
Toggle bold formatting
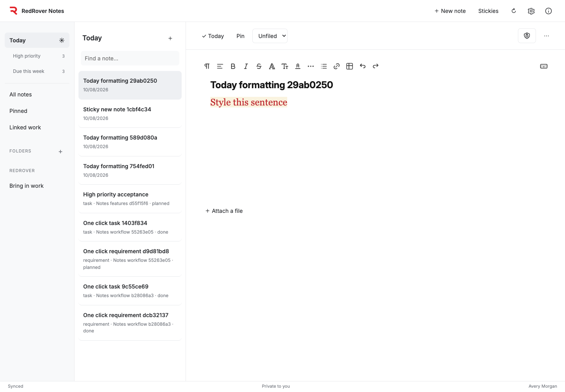233,66
